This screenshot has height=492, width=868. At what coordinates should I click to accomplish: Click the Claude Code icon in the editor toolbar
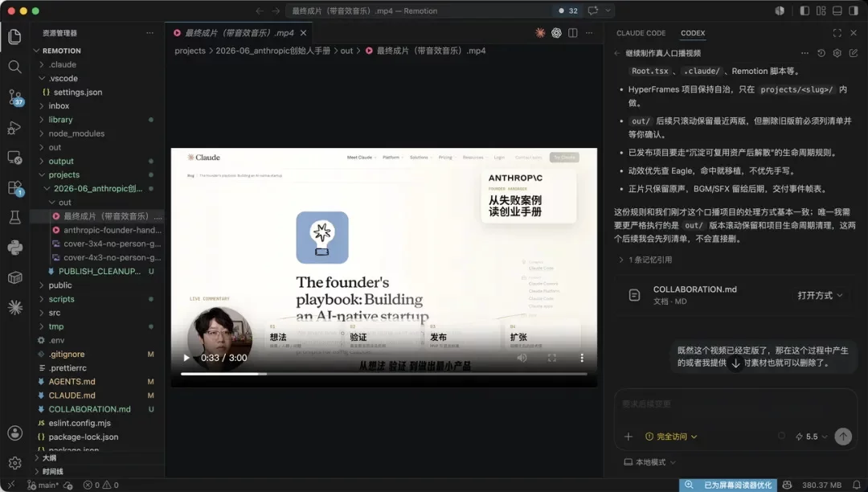point(540,33)
